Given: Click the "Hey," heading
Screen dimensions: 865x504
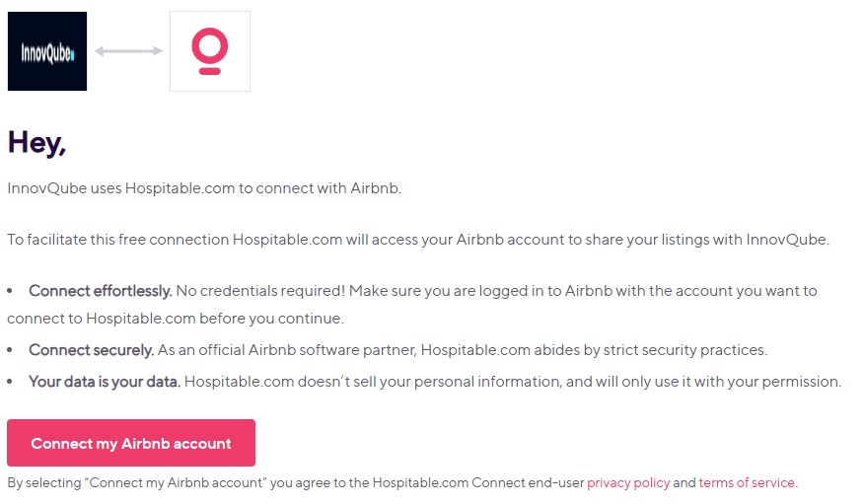Looking at the screenshot, I should pos(37,143).
